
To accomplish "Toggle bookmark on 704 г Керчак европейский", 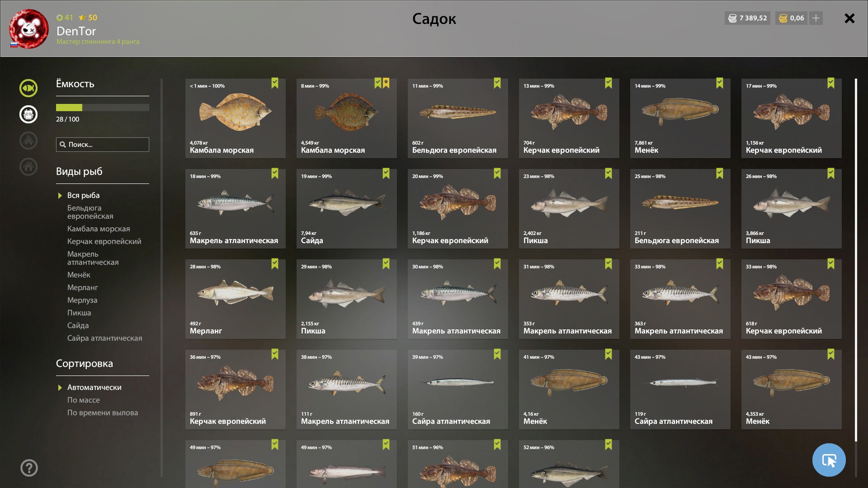I will coord(609,83).
